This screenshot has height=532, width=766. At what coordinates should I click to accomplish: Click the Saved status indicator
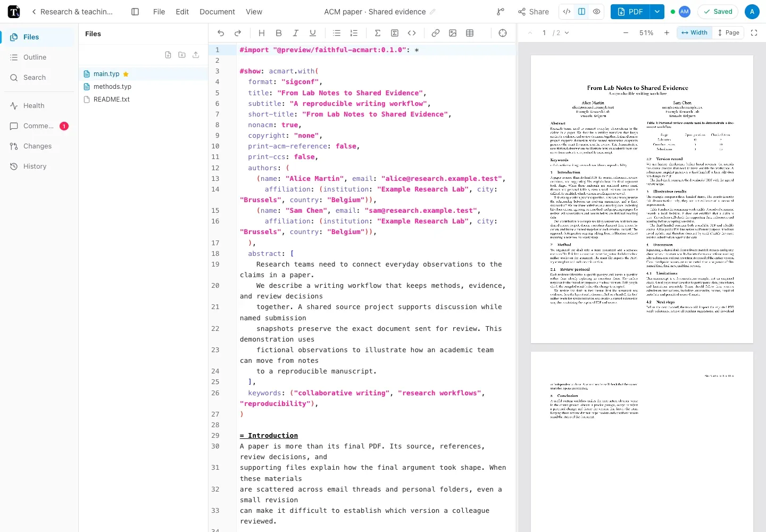point(718,12)
